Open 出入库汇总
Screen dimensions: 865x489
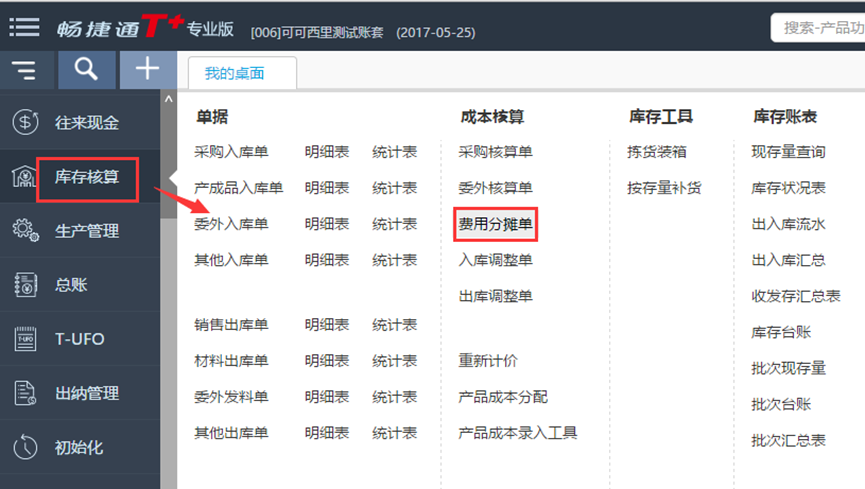click(x=788, y=260)
